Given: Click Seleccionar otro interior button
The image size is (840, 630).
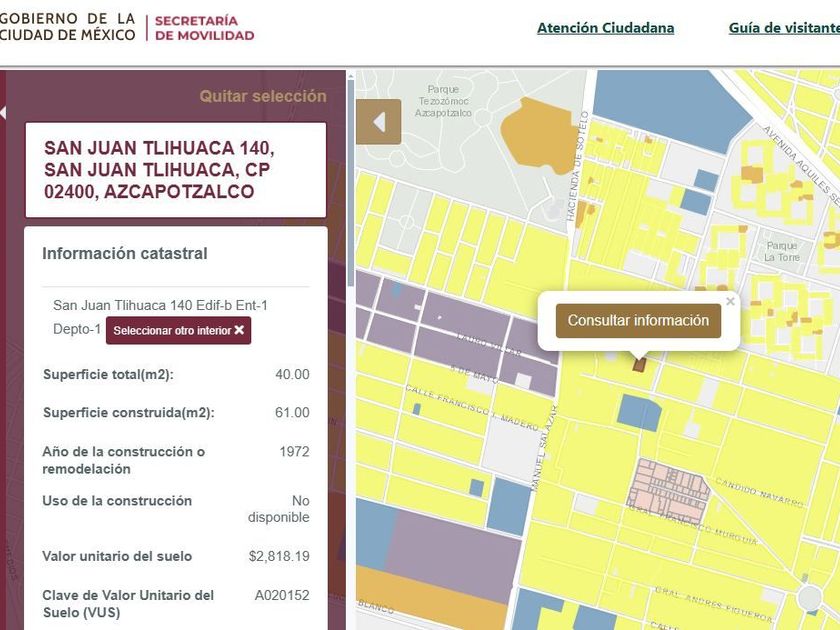Looking at the screenshot, I should tap(178, 331).
